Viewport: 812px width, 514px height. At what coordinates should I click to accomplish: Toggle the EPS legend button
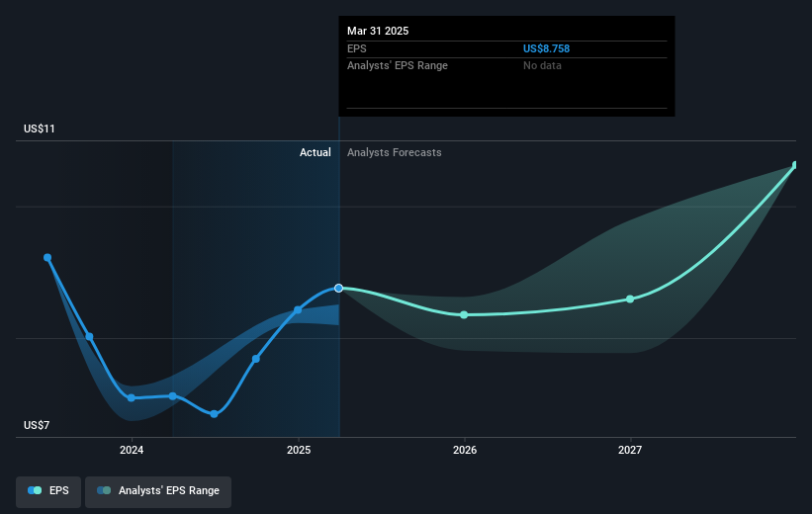[48, 491]
